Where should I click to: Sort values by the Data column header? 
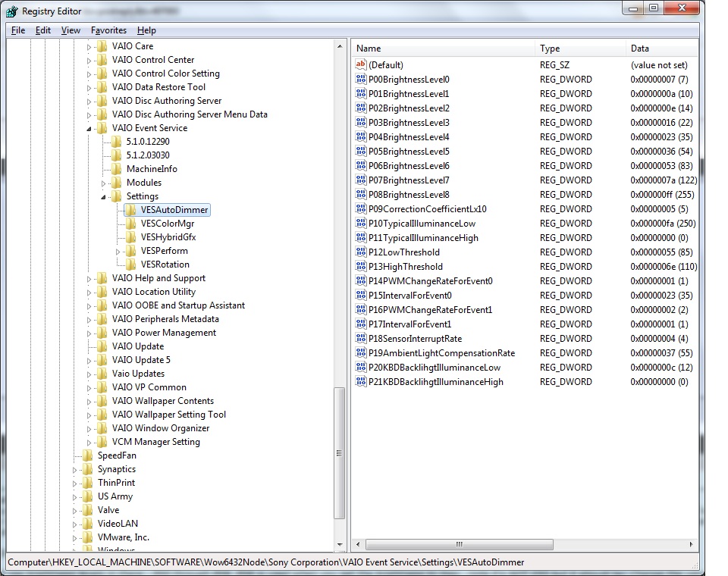662,49
